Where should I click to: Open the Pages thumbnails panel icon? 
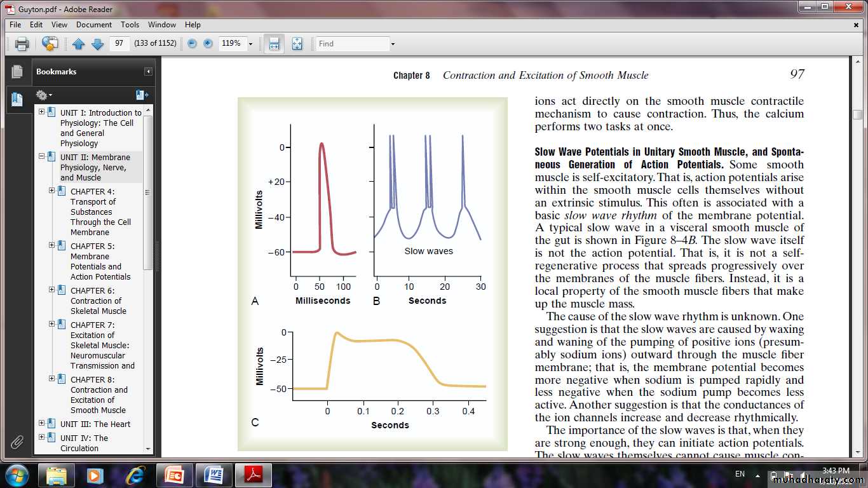pyautogui.click(x=17, y=72)
